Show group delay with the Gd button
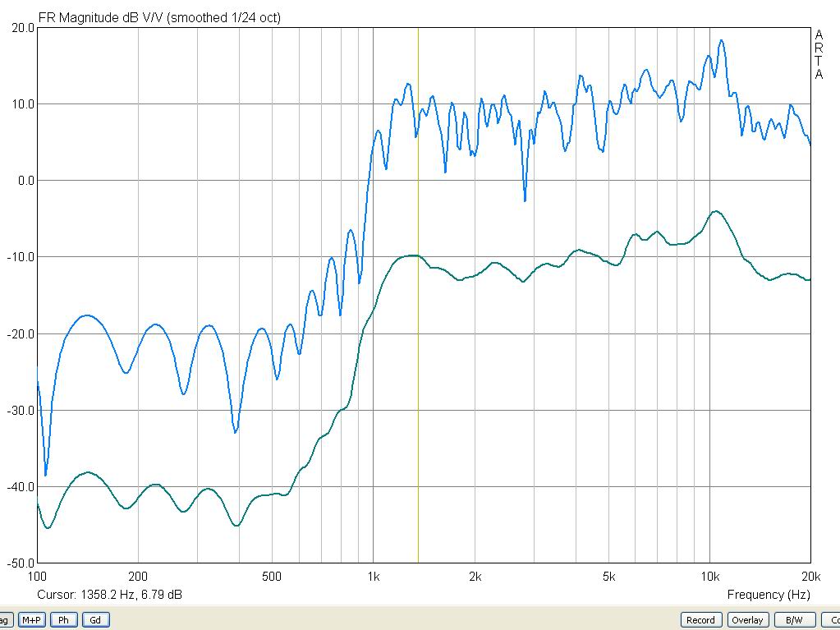 95,620
